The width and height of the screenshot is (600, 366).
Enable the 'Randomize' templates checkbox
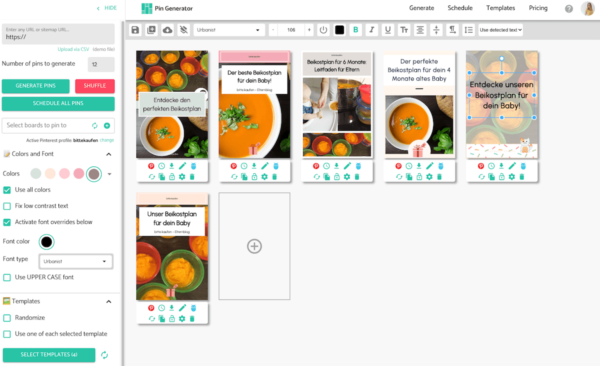click(7, 318)
